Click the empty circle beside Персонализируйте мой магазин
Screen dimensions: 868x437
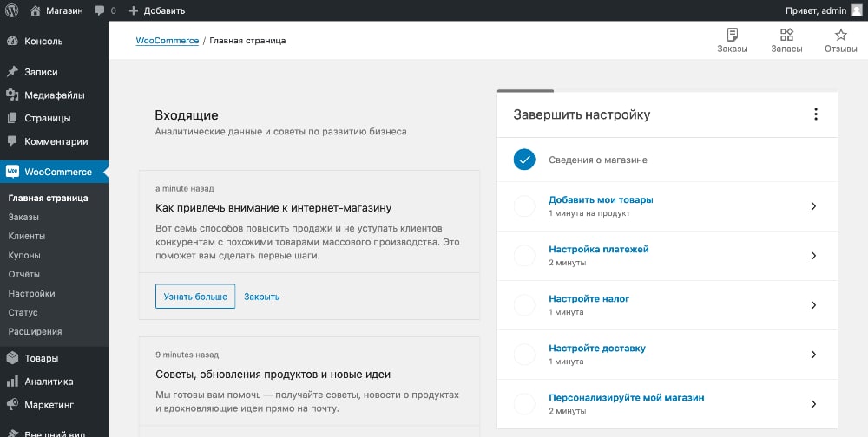(x=524, y=404)
